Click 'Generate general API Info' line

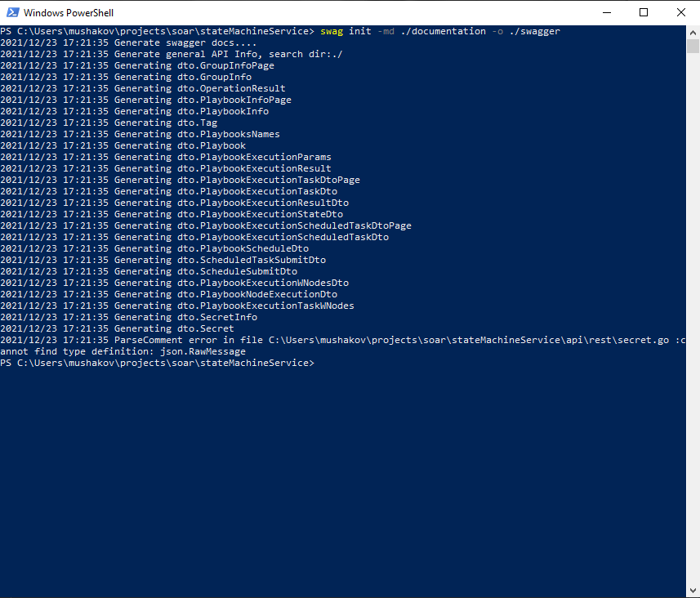click(172, 54)
